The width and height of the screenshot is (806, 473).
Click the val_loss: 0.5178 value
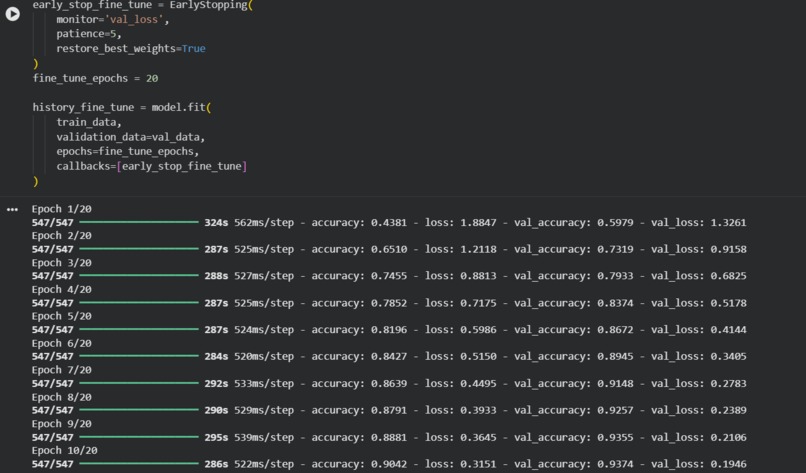(x=699, y=303)
